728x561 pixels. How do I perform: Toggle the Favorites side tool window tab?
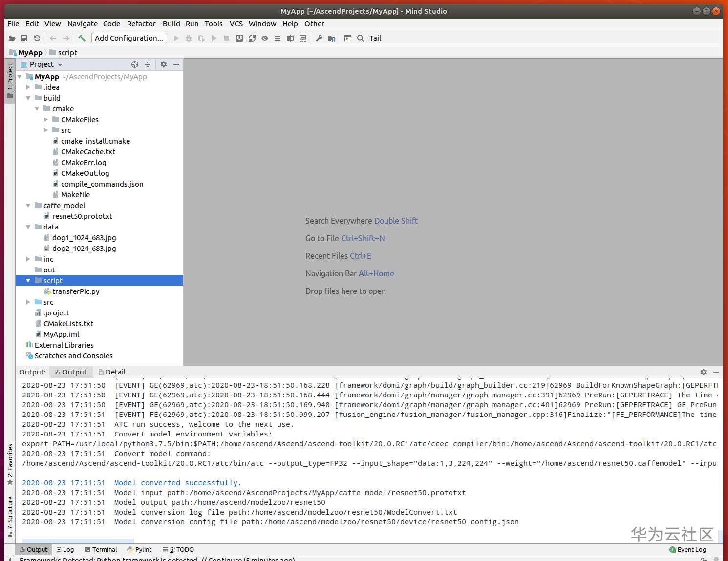click(x=10, y=464)
